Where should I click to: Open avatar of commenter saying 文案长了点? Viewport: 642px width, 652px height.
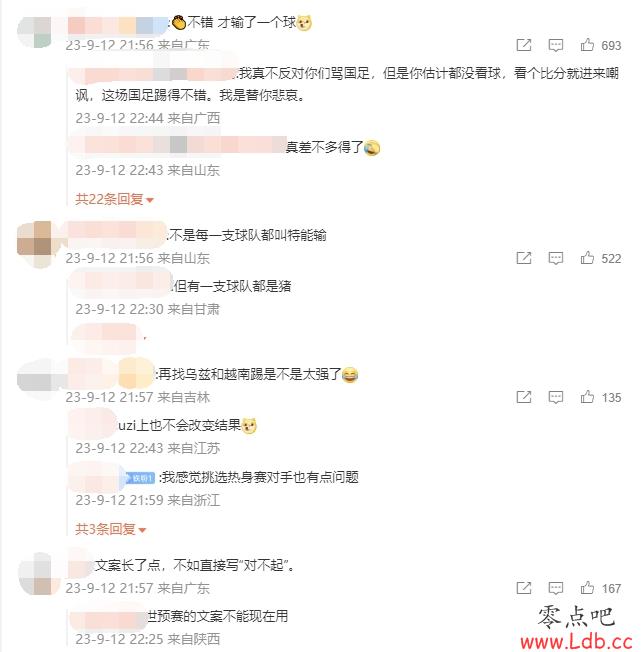pyautogui.click(x=35, y=574)
